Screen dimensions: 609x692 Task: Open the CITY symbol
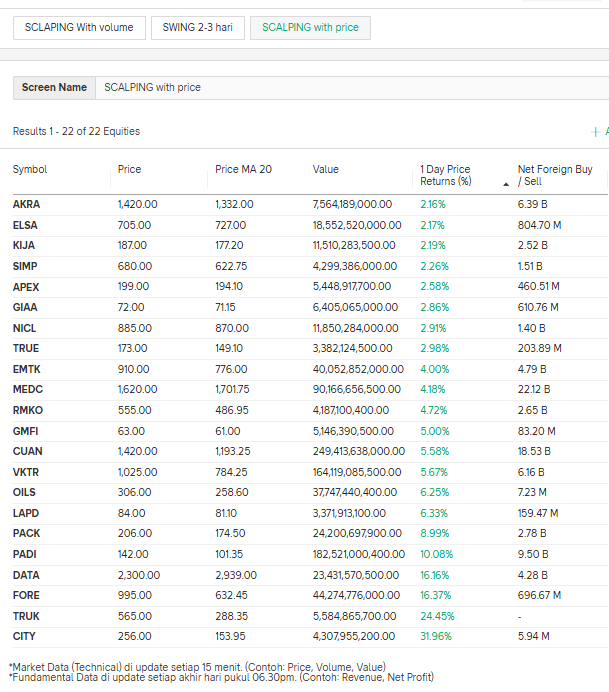coord(24,636)
